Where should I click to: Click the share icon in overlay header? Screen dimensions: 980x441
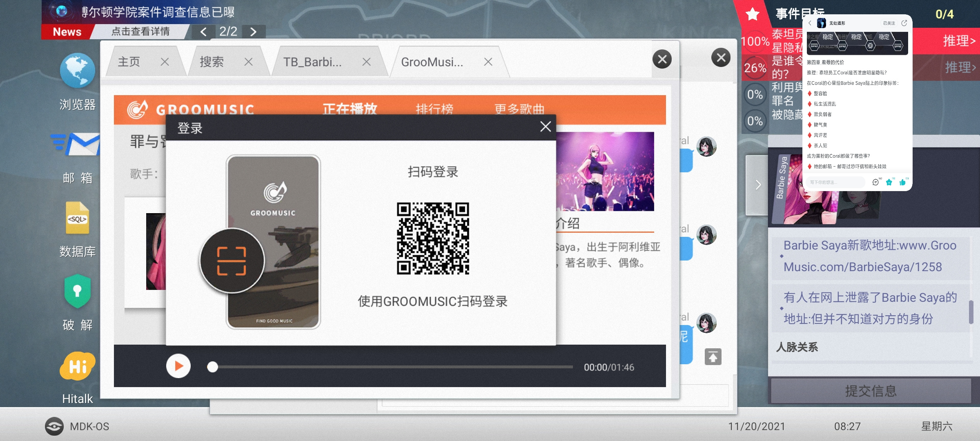pyautogui.click(x=904, y=23)
